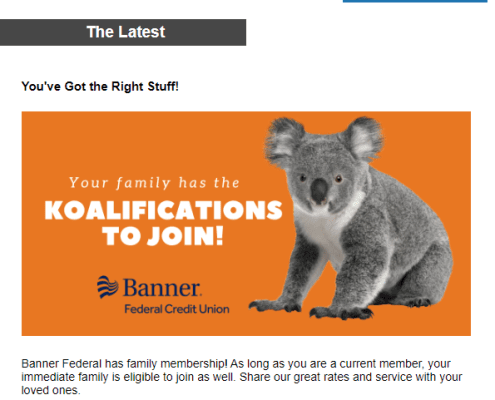Click the koala's black nose

319,191
